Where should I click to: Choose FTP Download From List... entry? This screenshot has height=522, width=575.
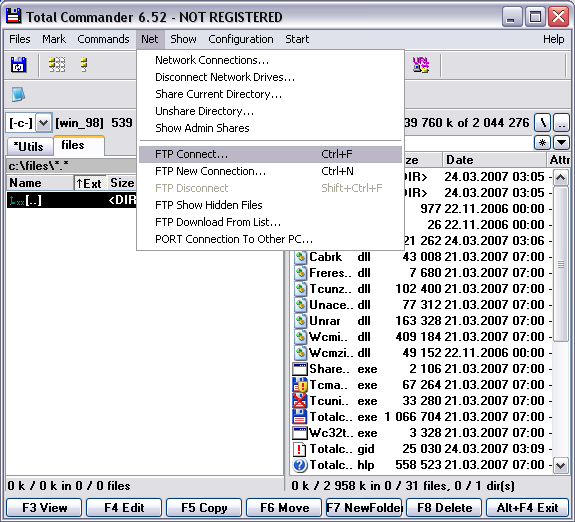[270, 222]
